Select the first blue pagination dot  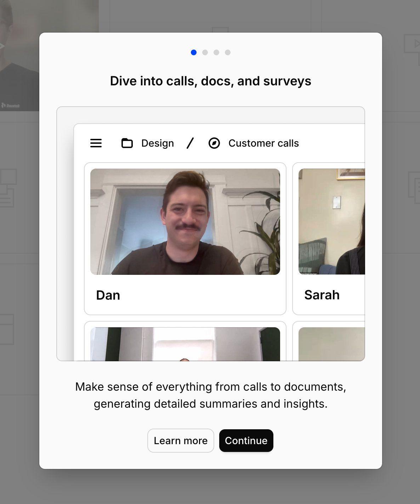(194, 52)
